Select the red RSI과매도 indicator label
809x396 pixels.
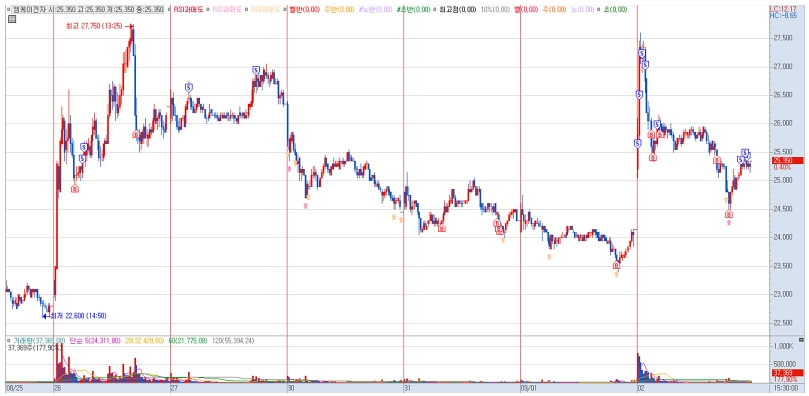(x=188, y=10)
